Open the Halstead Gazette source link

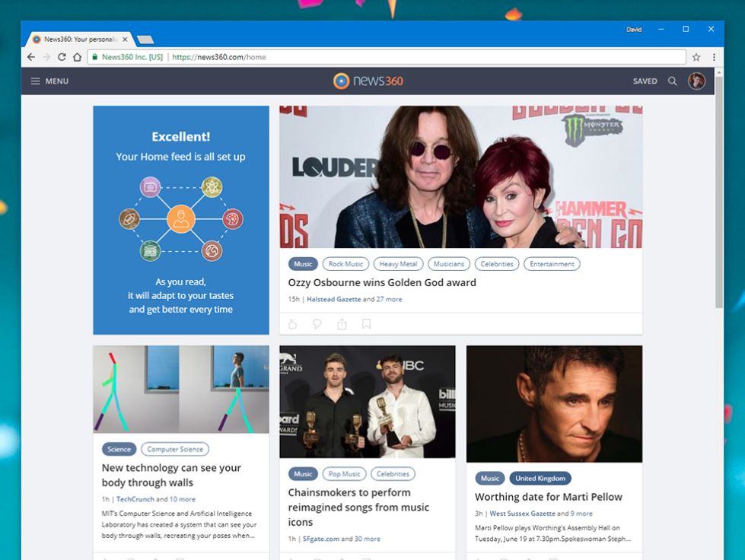[333, 299]
